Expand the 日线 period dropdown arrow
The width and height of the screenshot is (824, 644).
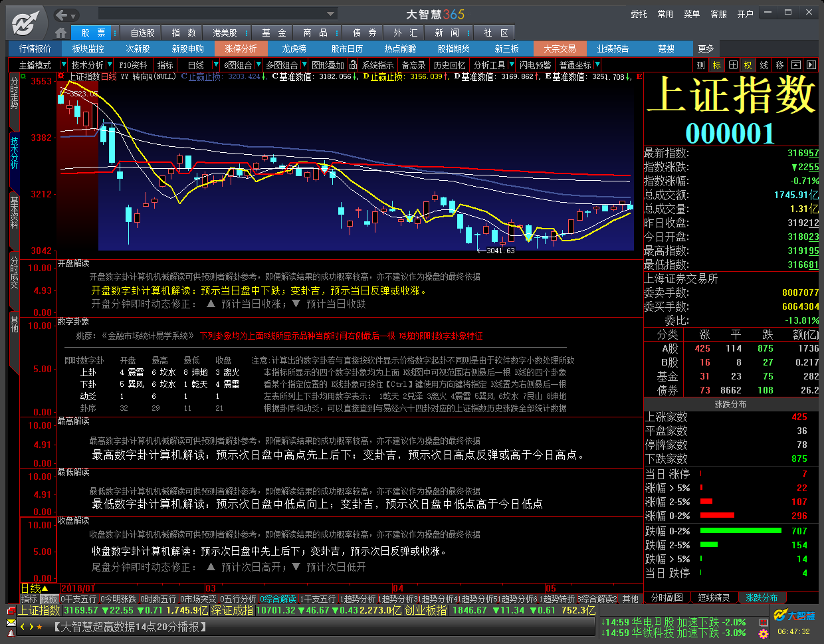[x=216, y=65]
